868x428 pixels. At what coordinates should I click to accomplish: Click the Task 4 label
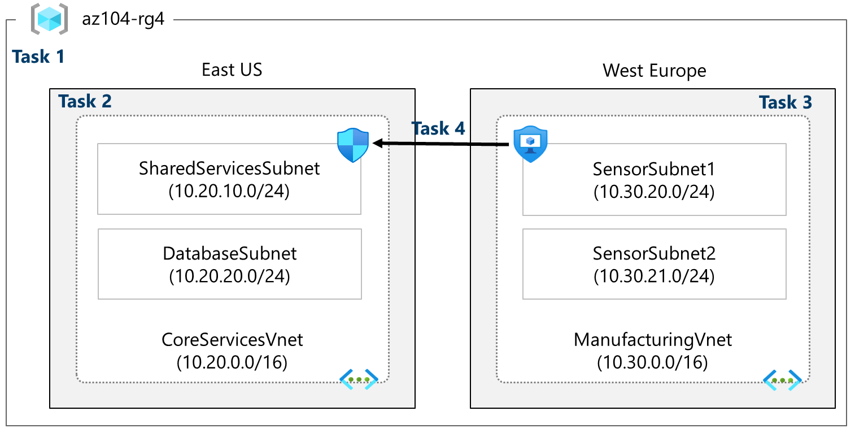[438, 128]
